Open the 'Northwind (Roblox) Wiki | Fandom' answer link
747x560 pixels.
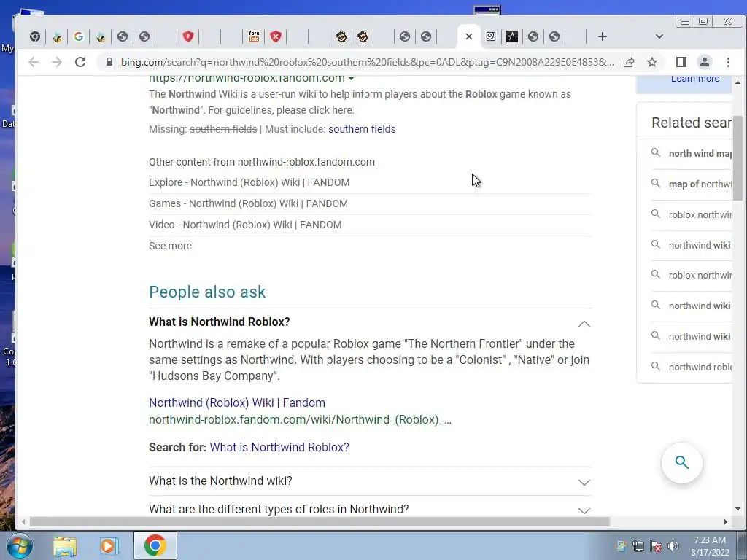tap(237, 402)
